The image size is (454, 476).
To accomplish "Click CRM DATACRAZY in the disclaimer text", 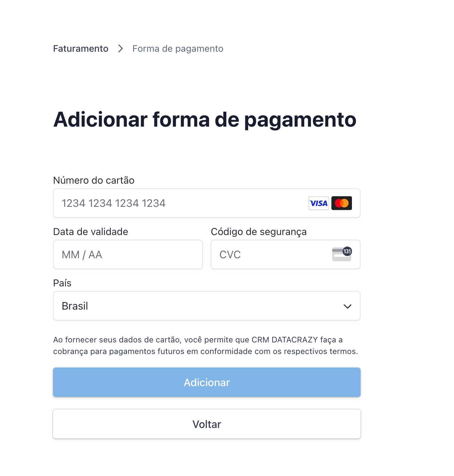I will coord(284,340).
